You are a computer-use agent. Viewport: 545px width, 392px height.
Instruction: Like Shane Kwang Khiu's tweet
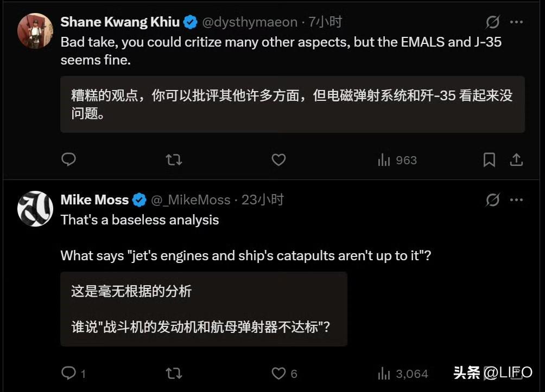[x=278, y=160]
